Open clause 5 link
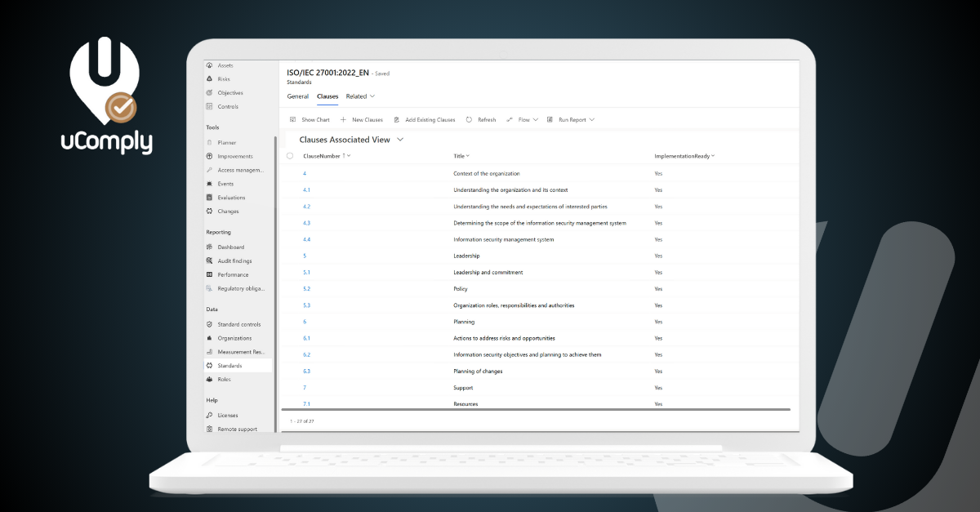The width and height of the screenshot is (980, 512). (x=305, y=256)
